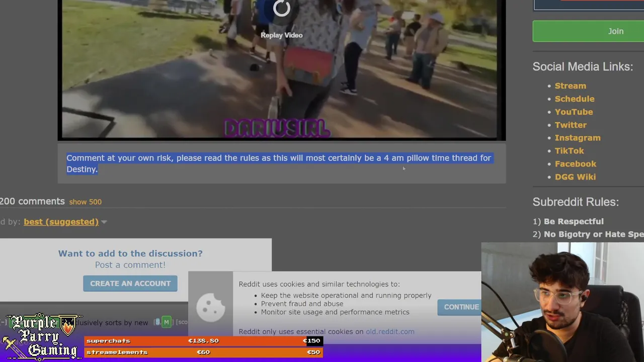Click the No Bigotry or Hate Speech rule

pos(594,234)
